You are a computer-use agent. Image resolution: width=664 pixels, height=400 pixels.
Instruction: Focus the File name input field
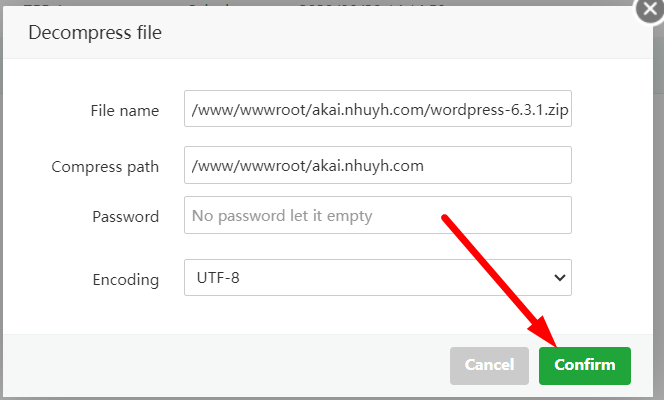pyautogui.click(x=378, y=108)
